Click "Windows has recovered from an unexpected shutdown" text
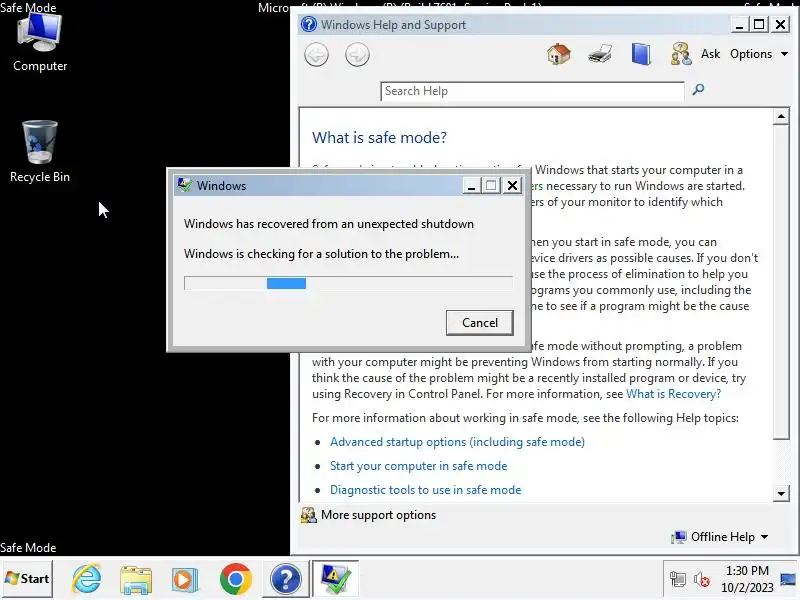The image size is (800, 600). coord(329,224)
